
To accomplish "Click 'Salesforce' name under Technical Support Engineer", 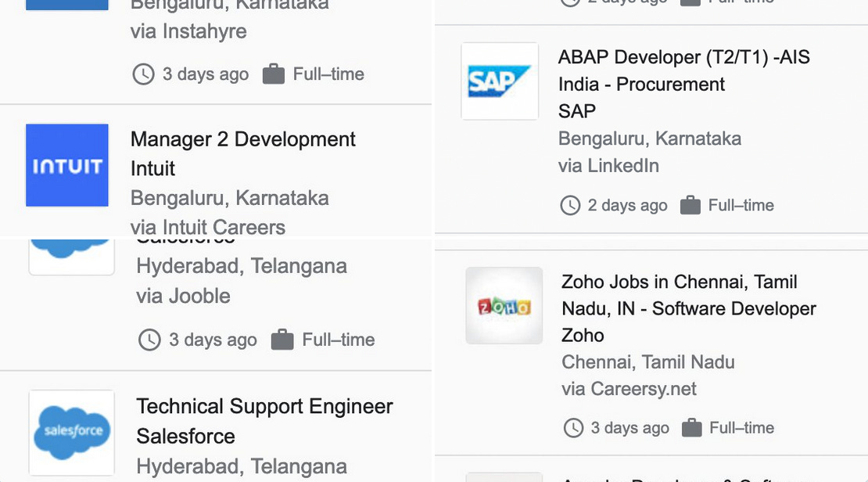I will pos(185,436).
